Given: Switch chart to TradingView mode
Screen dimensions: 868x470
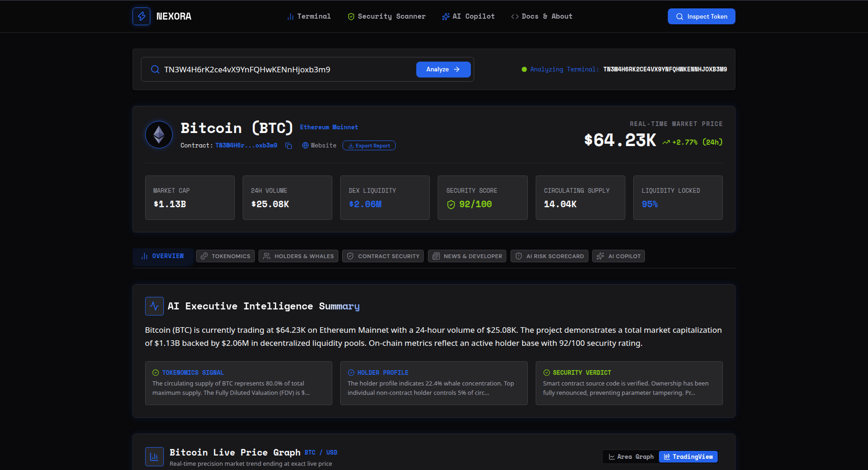Looking at the screenshot, I should (688, 457).
